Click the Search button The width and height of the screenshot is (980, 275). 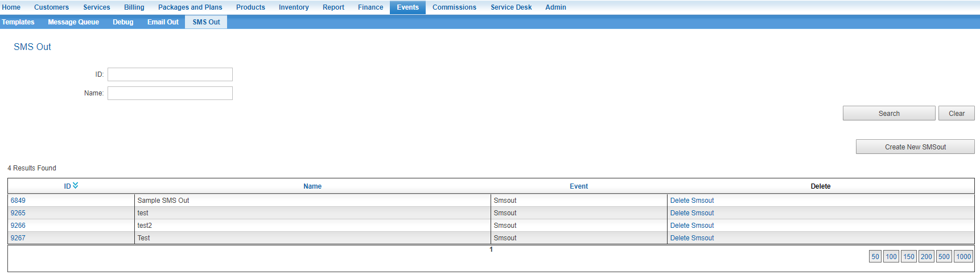[x=888, y=114]
